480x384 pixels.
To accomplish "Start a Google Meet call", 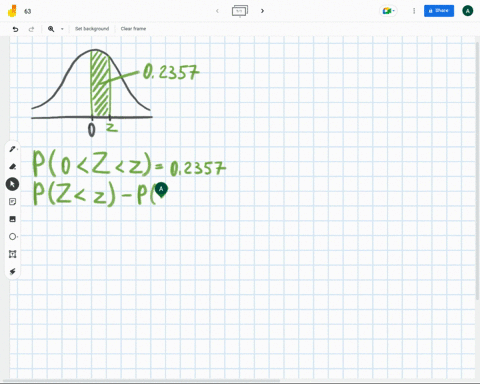I will (388, 11).
